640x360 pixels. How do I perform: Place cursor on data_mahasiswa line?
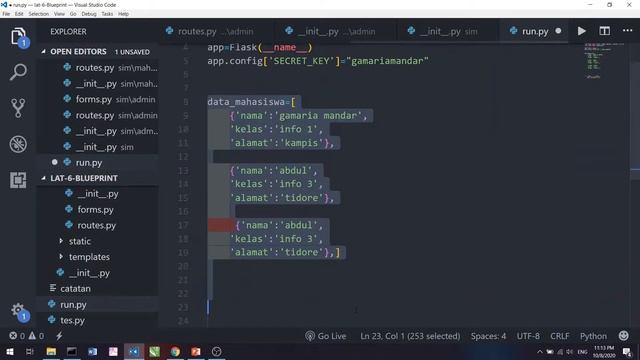click(x=251, y=102)
